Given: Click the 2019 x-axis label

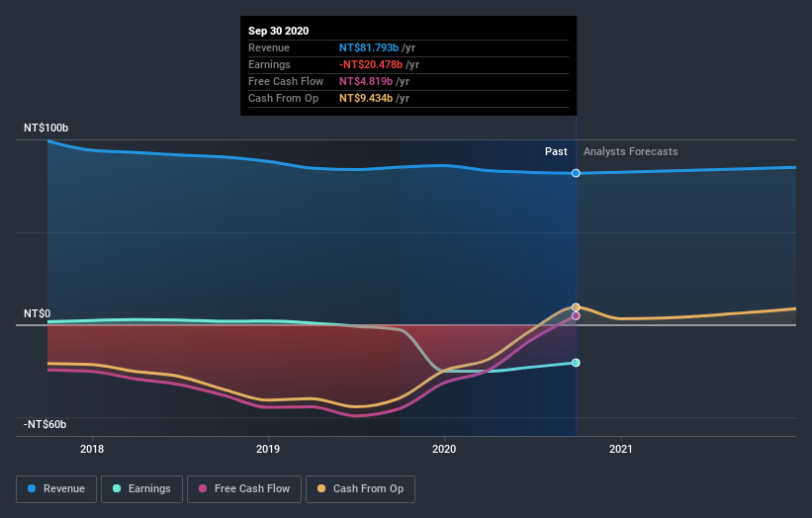Looking at the screenshot, I should (268, 449).
